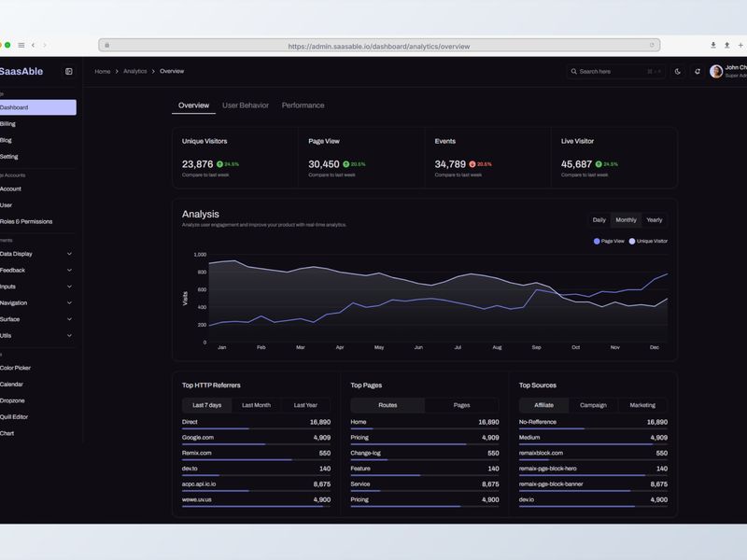This screenshot has width=747, height=560.
Task: Select Last Year for referrers
Action: coord(305,405)
